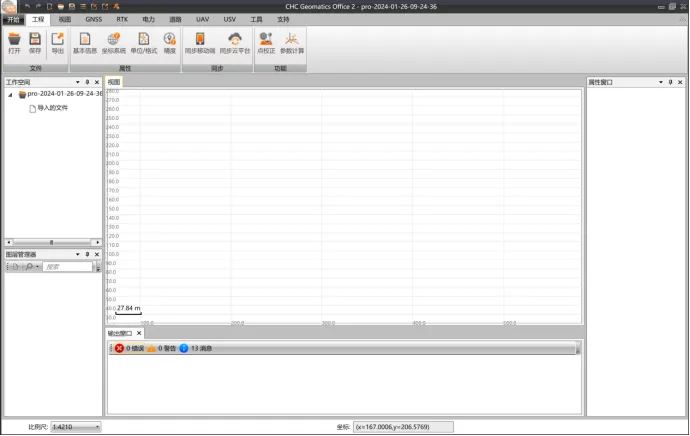Close the 属性窗口 properties panel
Screen dimensions: 690x436
pyautogui.click(x=680, y=82)
